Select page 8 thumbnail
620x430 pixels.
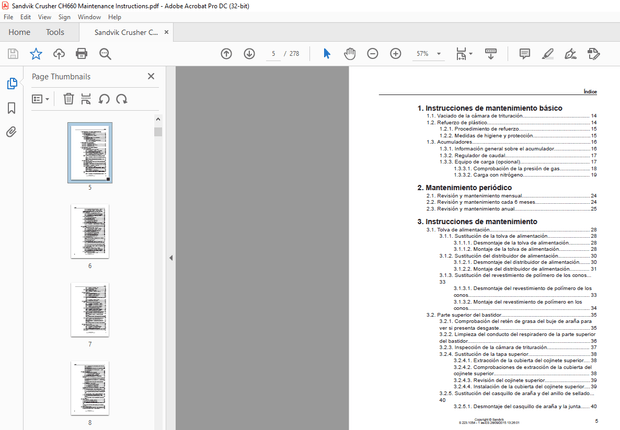90,388
